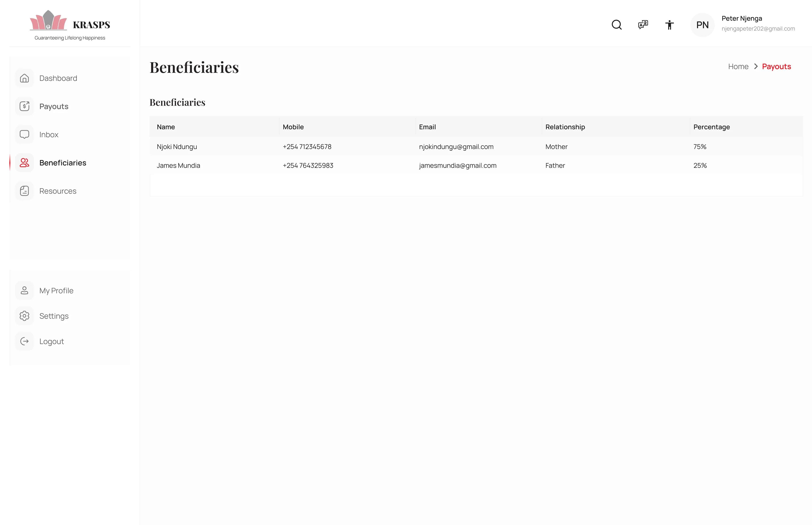Click the breadcrumb chevron separator
Image resolution: width=812 pixels, height=525 pixels.
pyautogui.click(x=756, y=66)
